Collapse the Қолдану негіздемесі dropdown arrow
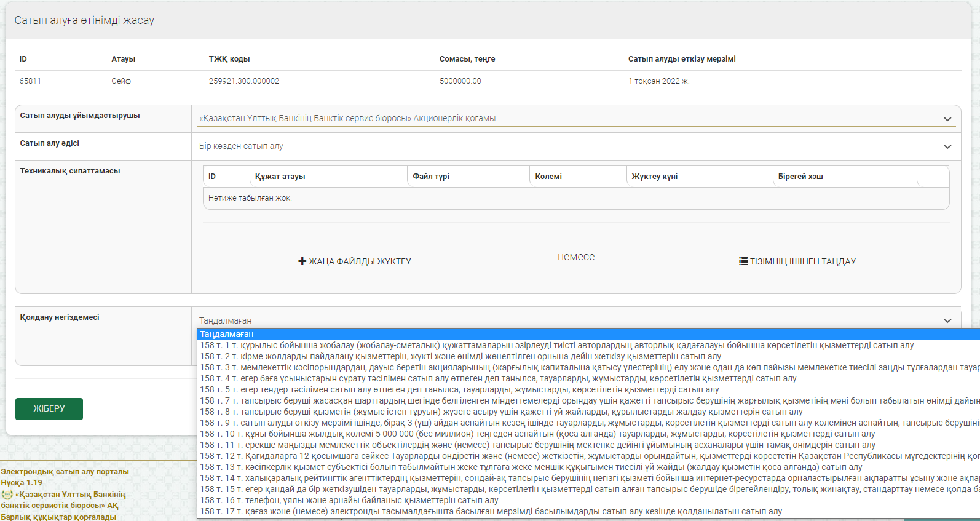Image resolution: width=980 pixels, height=521 pixels. click(x=947, y=320)
